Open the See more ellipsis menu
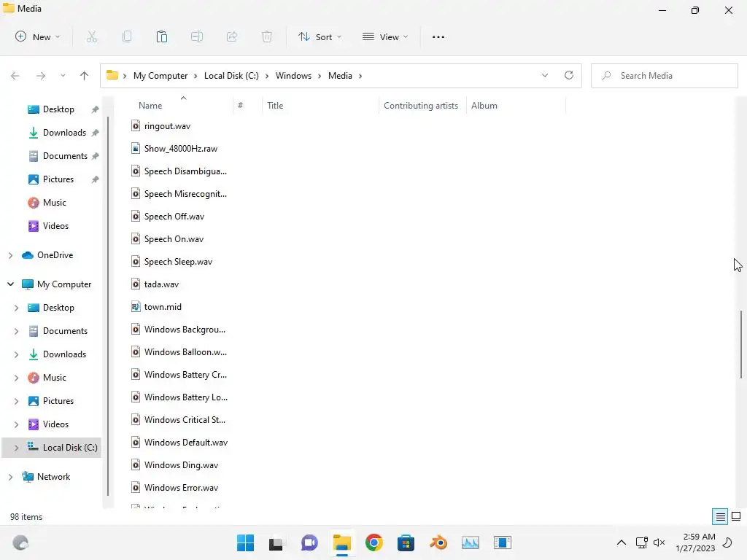The height and width of the screenshot is (560, 747). (x=438, y=36)
